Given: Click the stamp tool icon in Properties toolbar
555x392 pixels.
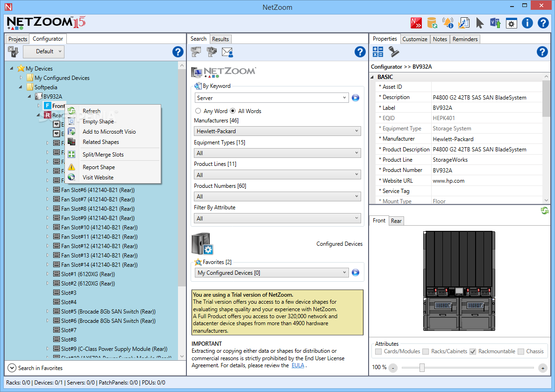Looking at the screenshot, I should pos(394,52).
